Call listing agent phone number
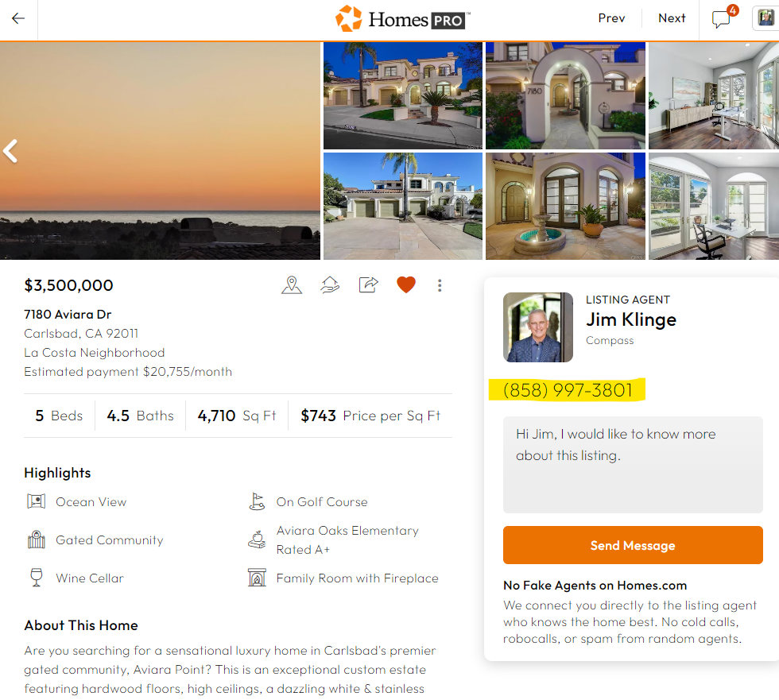 pyautogui.click(x=568, y=390)
